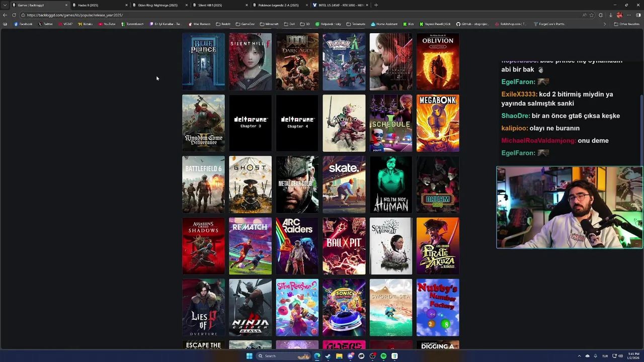
Task: Open the Kotaku bookmark
Action: [86, 24]
